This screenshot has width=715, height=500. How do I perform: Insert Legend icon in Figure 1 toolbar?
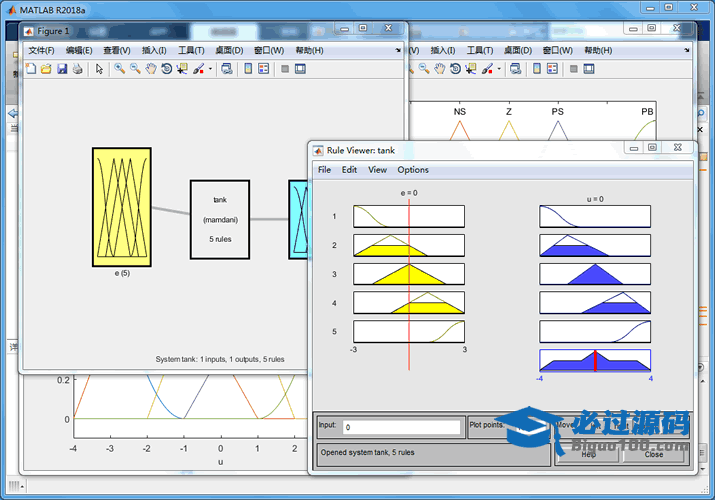click(x=264, y=69)
